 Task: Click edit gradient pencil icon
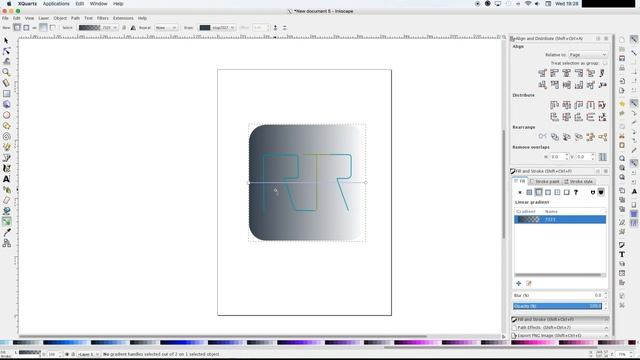pos(529,283)
